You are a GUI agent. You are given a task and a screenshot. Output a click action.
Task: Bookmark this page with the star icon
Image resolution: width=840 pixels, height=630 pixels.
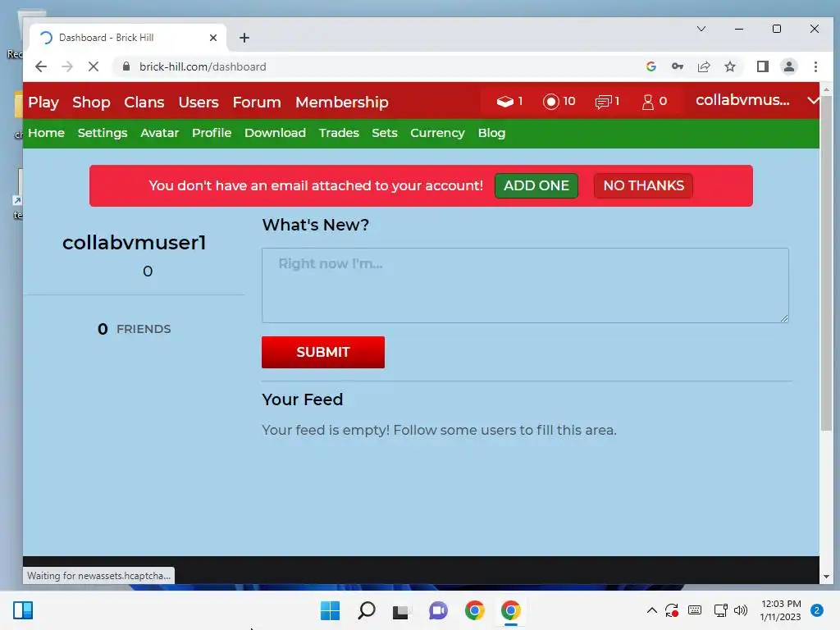[x=729, y=66]
